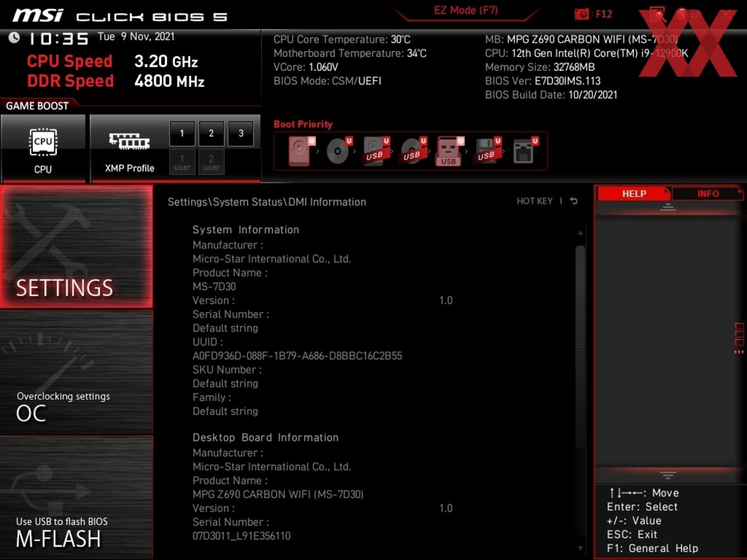Click the help panel top collapse handle
747x560 pixels.
[668, 208]
